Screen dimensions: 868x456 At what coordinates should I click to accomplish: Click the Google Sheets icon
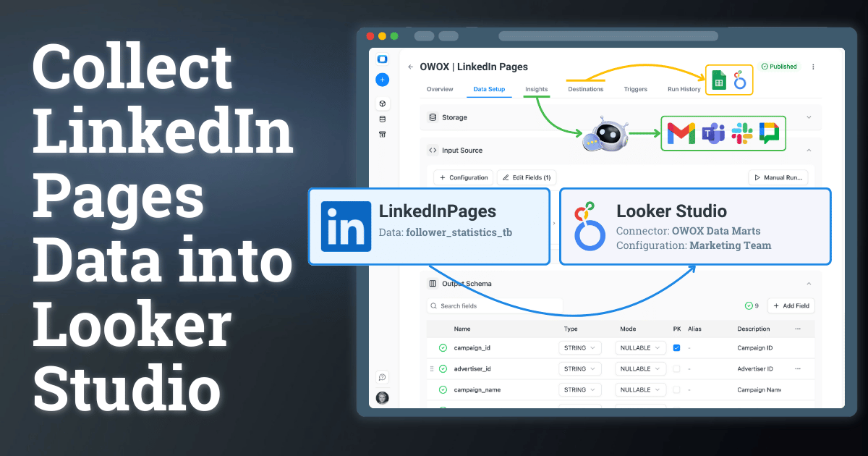719,80
